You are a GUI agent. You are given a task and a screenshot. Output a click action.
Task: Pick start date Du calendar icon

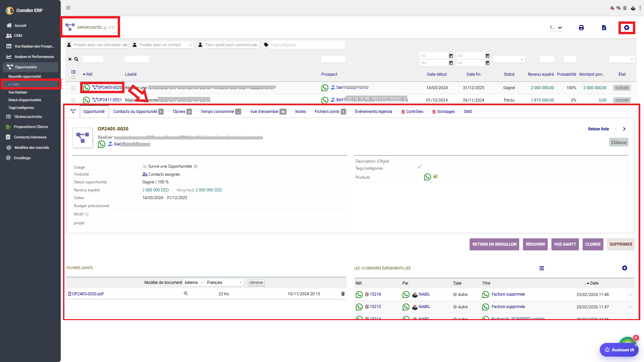tap(451, 56)
